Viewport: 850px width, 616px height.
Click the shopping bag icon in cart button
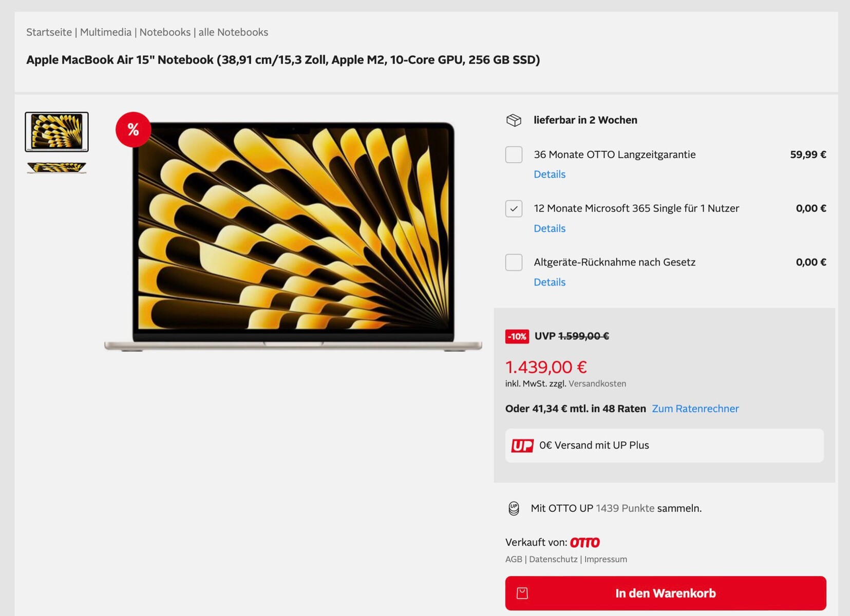click(522, 593)
